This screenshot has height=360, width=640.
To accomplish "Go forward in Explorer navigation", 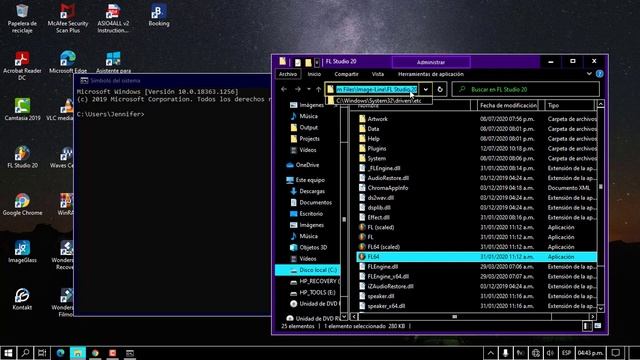I will (298, 89).
